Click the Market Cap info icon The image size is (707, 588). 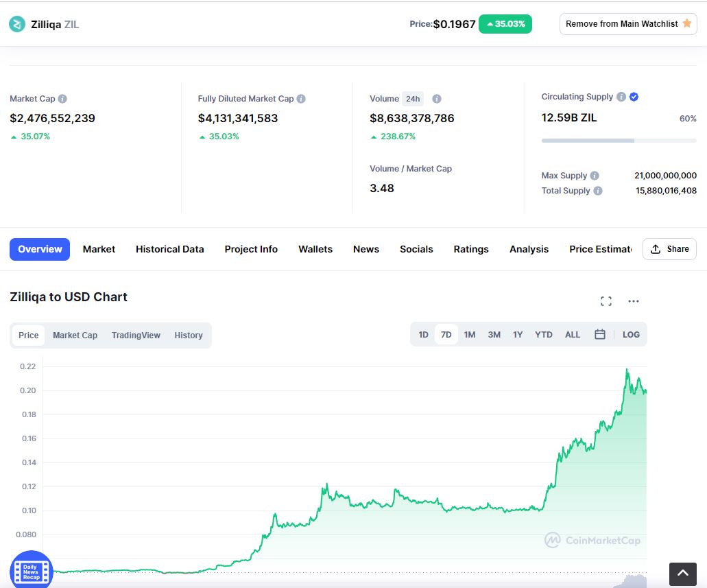(x=62, y=98)
